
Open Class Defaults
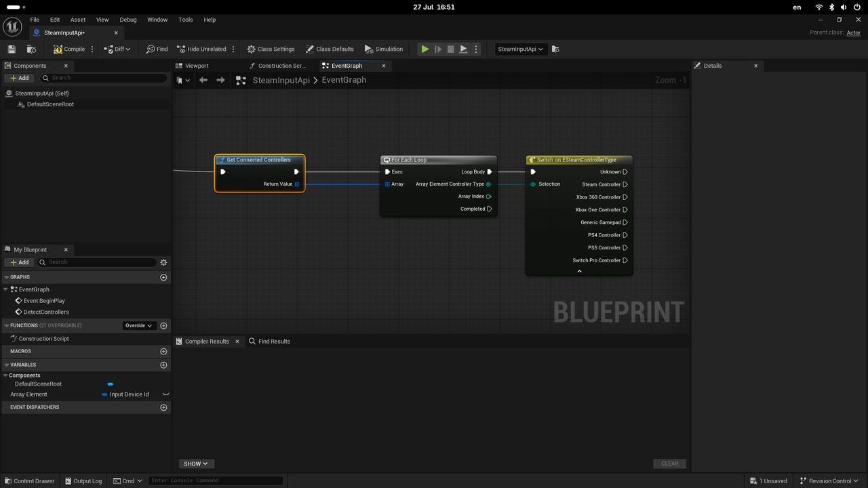coord(330,49)
